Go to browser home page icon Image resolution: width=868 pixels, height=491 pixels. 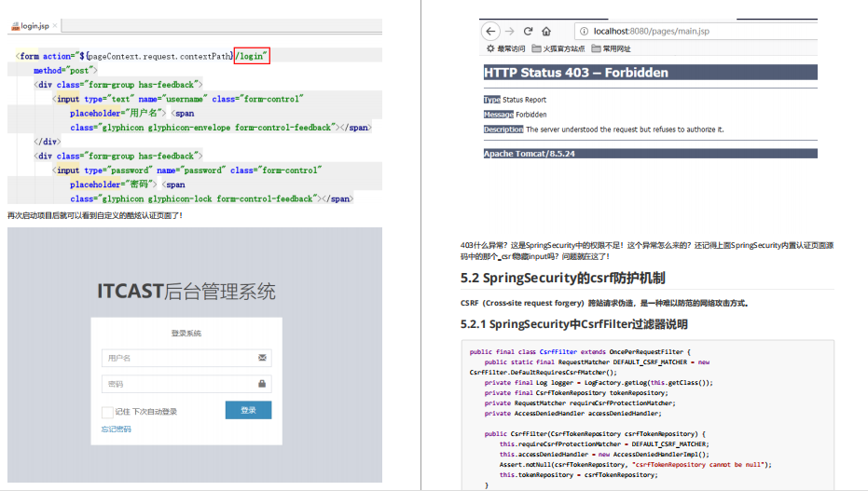[546, 31]
